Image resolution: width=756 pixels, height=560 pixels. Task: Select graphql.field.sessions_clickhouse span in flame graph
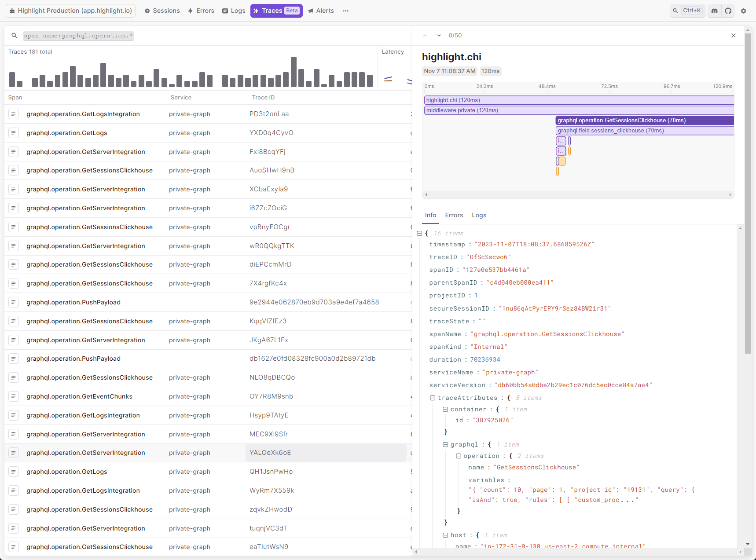coord(611,131)
